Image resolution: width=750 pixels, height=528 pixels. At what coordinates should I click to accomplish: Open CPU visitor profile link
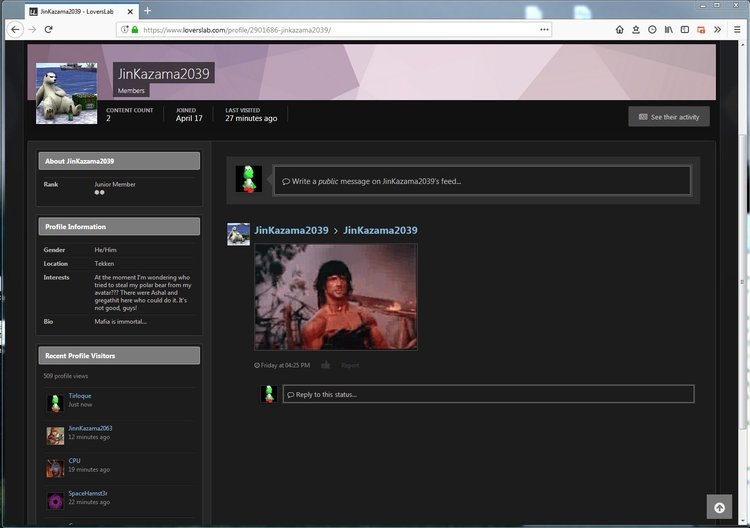[74, 461]
